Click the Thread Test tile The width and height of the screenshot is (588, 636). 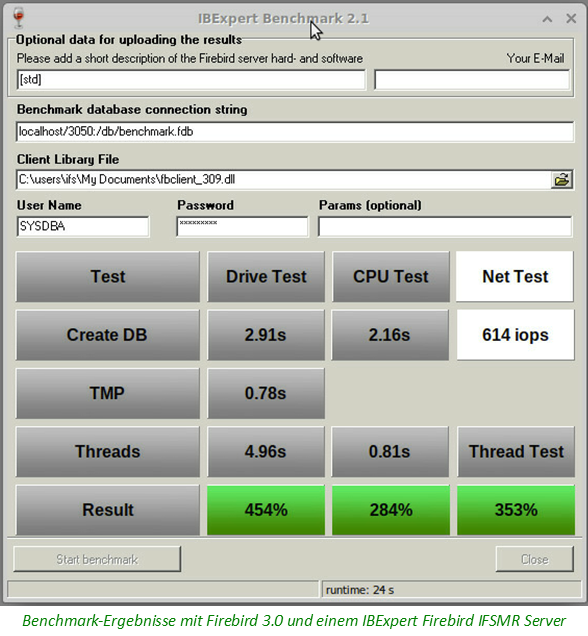click(516, 451)
